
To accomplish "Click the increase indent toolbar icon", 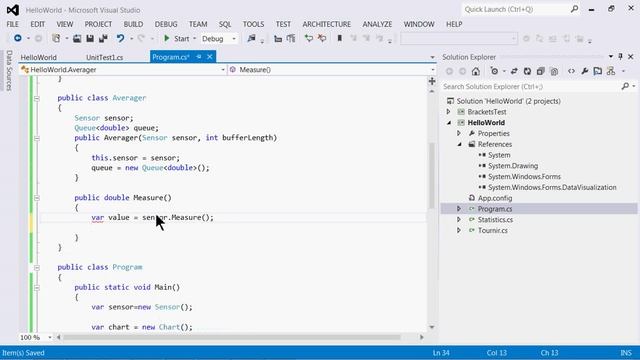I will coord(291,39).
